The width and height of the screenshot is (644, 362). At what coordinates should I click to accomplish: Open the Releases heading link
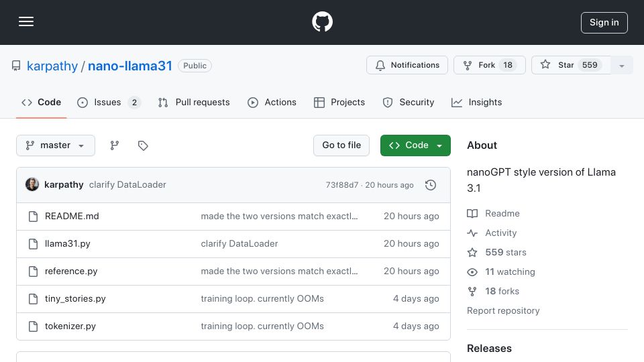click(x=489, y=349)
